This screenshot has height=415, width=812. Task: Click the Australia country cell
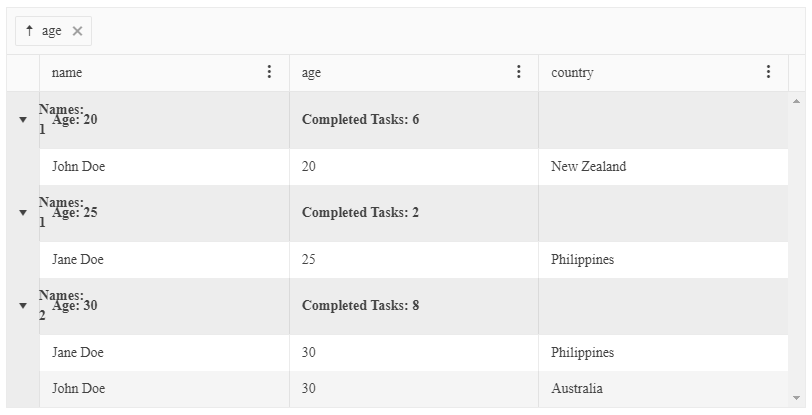pyautogui.click(x=577, y=389)
